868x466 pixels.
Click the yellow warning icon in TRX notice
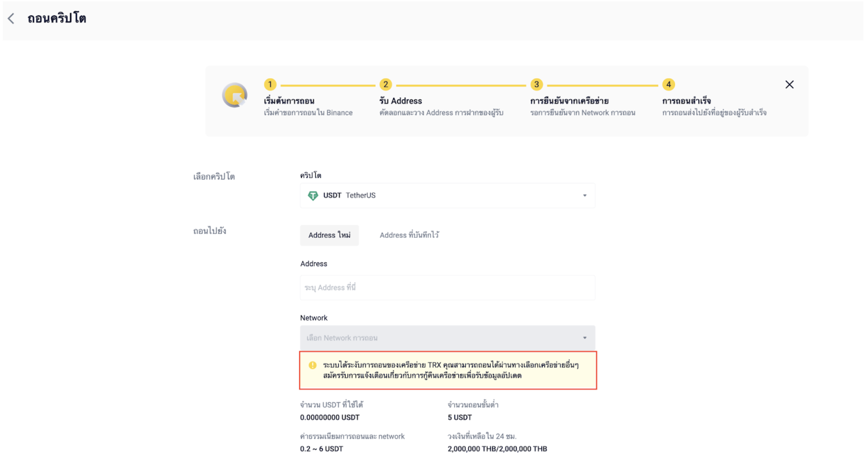[x=312, y=365]
